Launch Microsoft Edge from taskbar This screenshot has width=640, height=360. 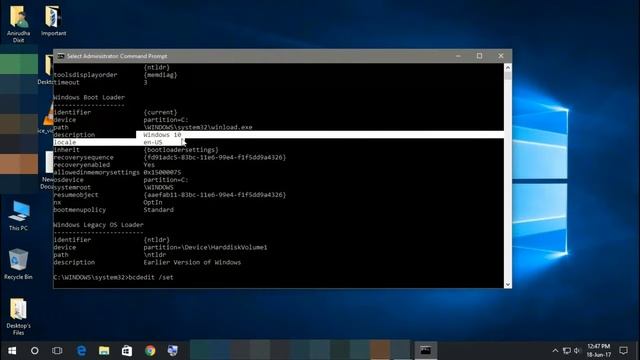[x=82, y=351]
